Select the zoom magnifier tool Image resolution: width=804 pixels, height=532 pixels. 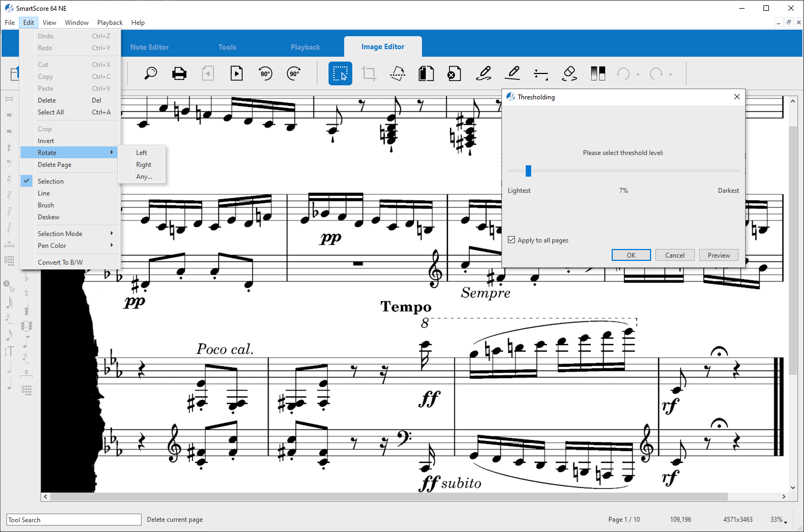pos(151,73)
